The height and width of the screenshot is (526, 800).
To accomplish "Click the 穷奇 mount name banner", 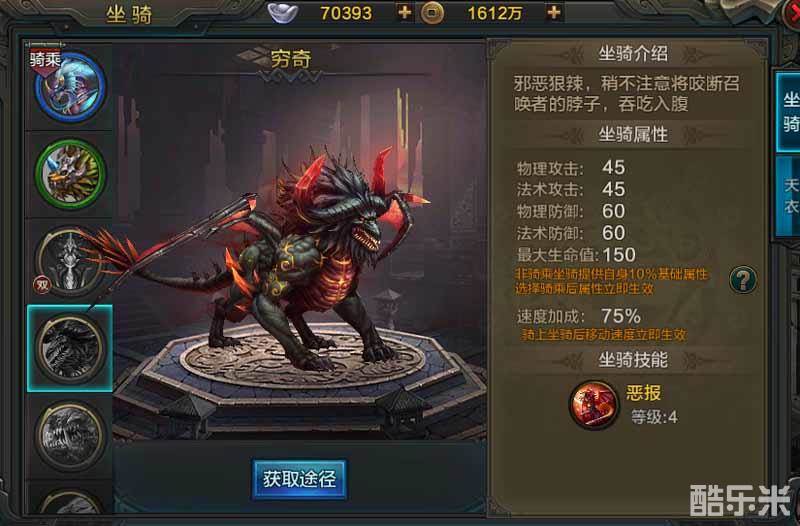I will pos(291,60).
